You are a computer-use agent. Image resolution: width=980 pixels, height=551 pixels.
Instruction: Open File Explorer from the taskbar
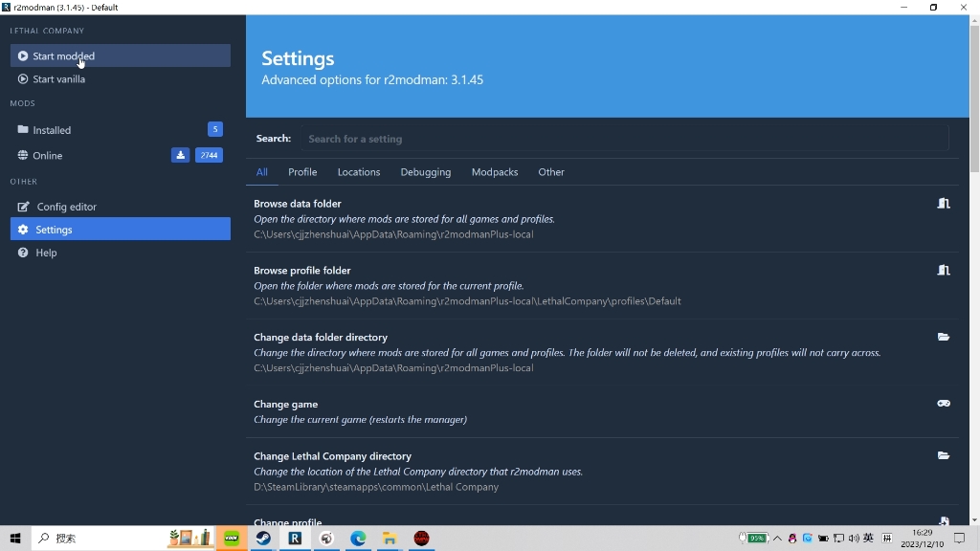coord(390,538)
